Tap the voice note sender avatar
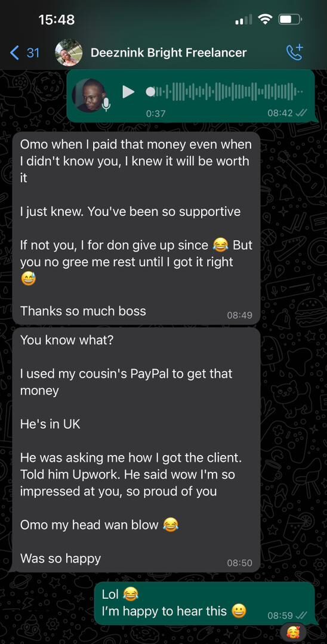 (89, 95)
